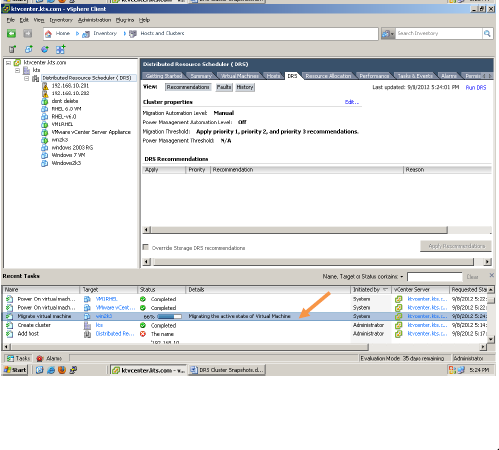
Task: Click the Edit... cluster properties link
Action: click(352, 102)
